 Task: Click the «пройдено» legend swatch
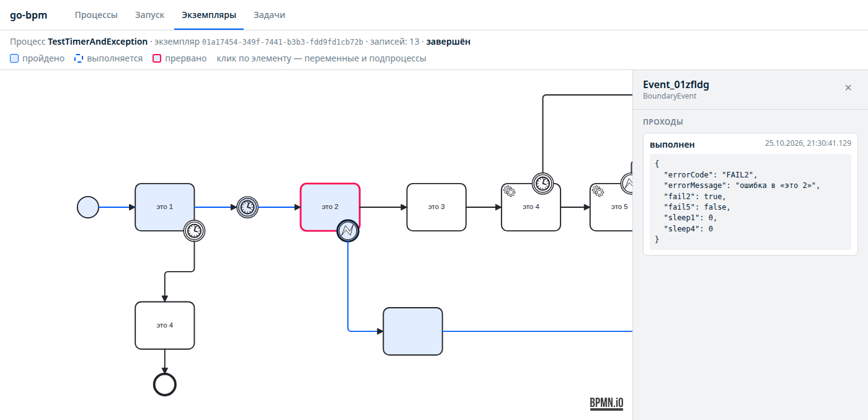[x=14, y=58]
